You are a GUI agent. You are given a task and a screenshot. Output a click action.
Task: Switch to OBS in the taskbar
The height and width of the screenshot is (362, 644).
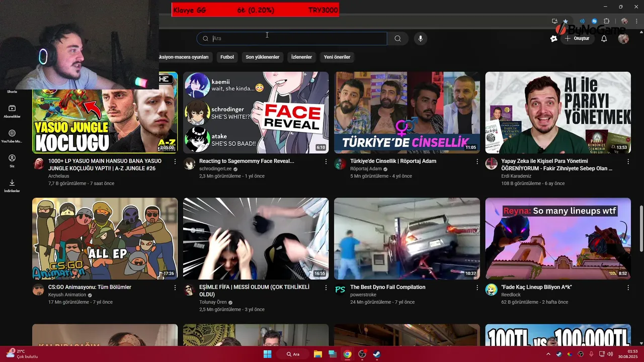[362, 354]
